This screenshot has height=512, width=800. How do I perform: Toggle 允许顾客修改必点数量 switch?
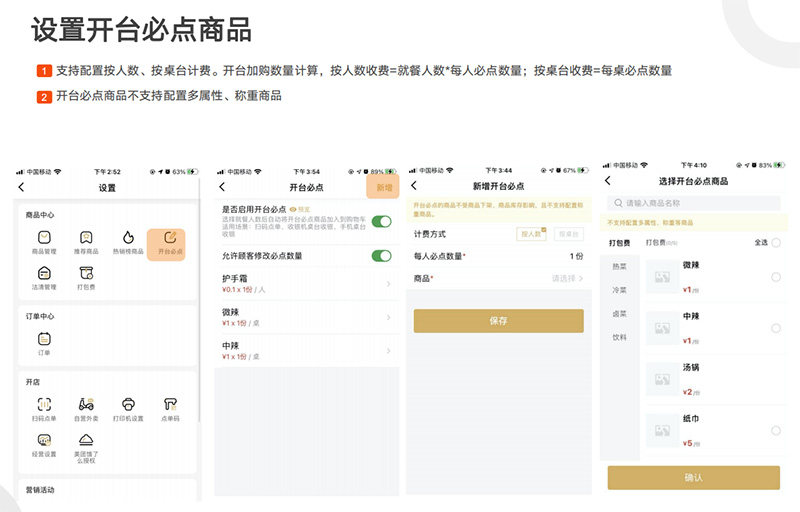(x=381, y=256)
